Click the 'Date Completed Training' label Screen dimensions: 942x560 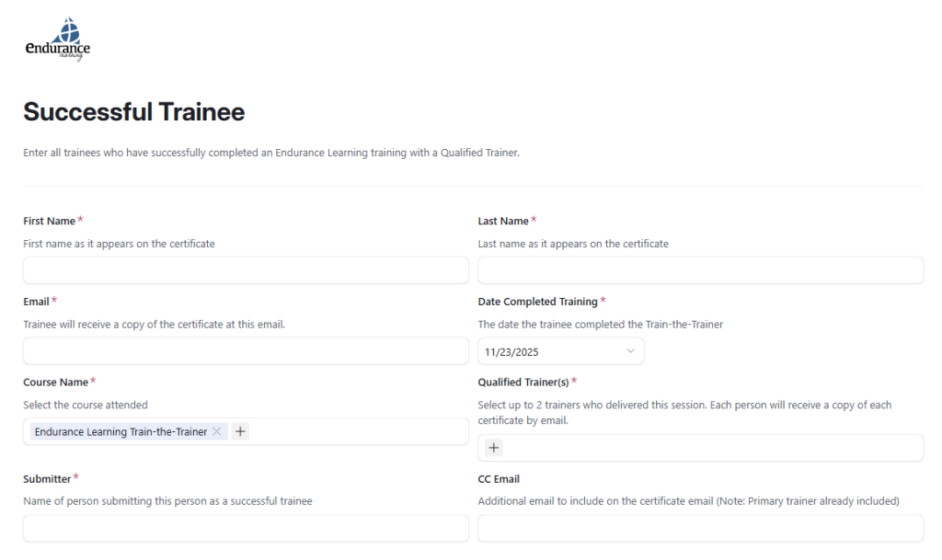point(537,302)
